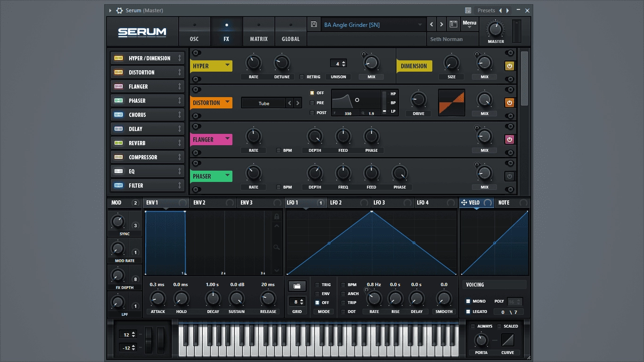This screenshot has width=644, height=362.
Task: Click the EQ rack module icon
Action: coord(119,172)
